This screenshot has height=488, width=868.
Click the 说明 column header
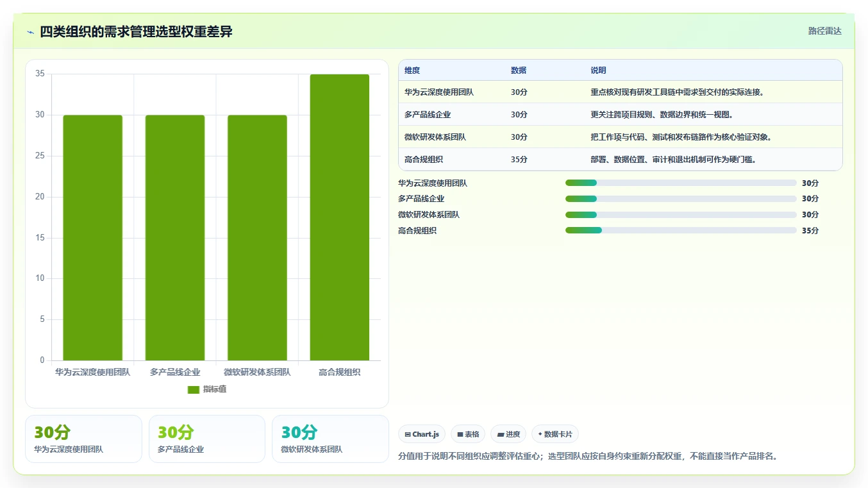point(598,71)
